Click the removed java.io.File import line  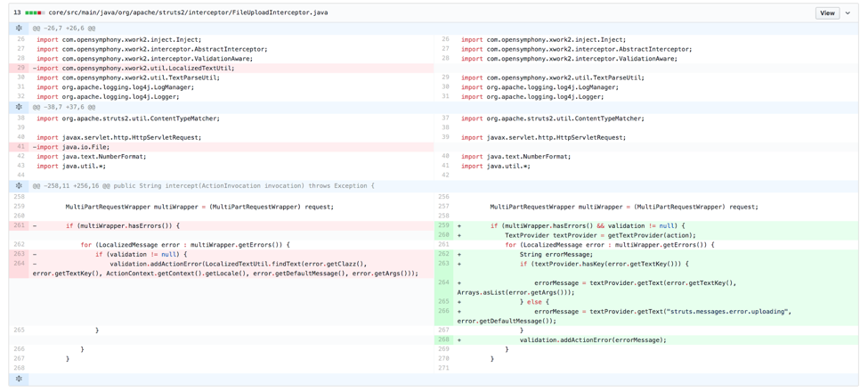click(x=73, y=147)
